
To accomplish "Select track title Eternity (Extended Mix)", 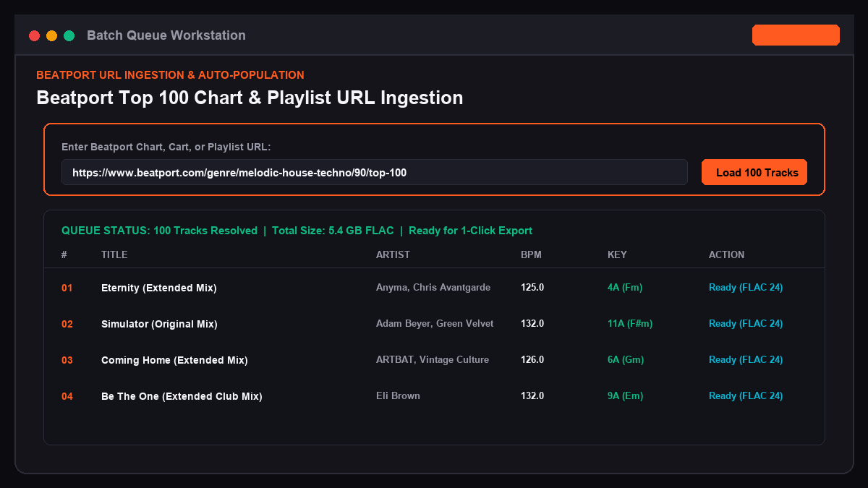I will pos(159,288).
